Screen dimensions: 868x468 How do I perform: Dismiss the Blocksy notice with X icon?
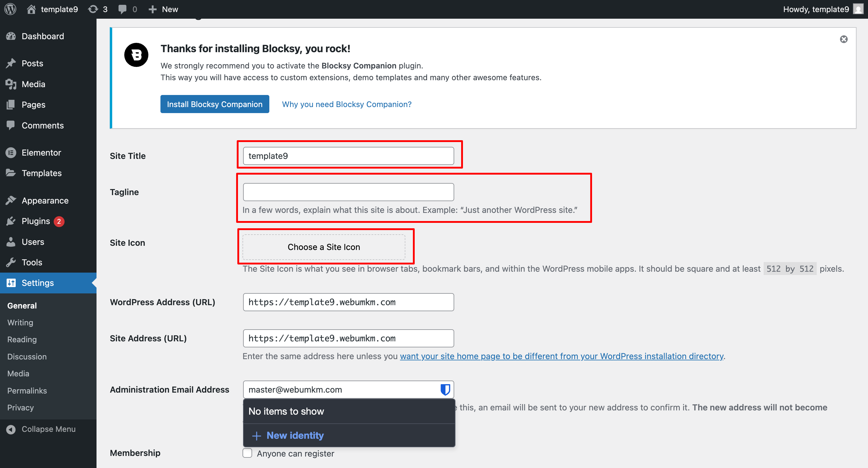pos(843,40)
